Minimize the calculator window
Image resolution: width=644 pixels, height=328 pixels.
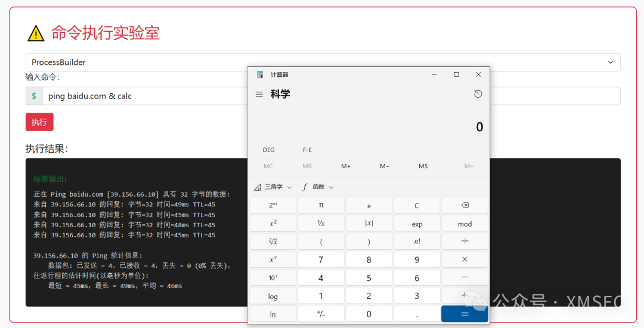(x=434, y=75)
